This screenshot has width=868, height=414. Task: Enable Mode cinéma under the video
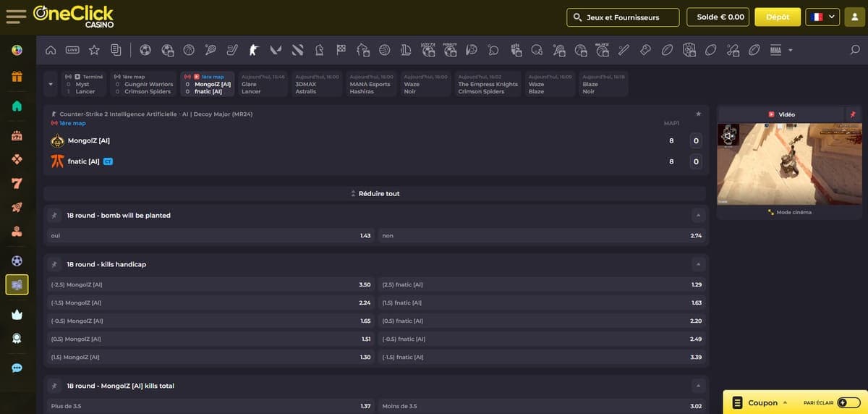click(x=789, y=212)
